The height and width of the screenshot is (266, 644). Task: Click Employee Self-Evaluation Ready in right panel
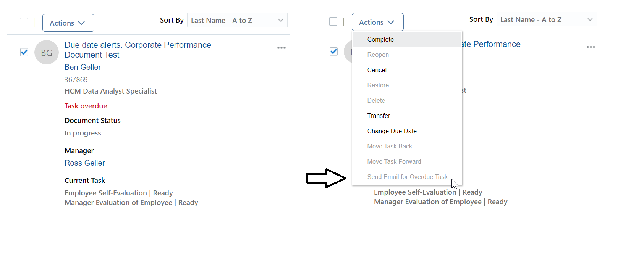point(428,192)
